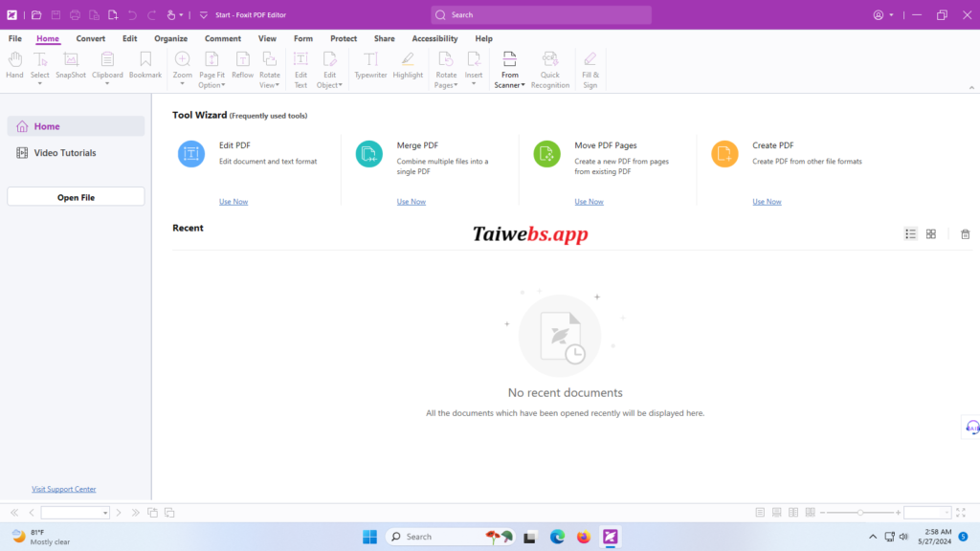Click the Search field in title bar
Viewport: 980px width, 551px height.
pos(542,15)
